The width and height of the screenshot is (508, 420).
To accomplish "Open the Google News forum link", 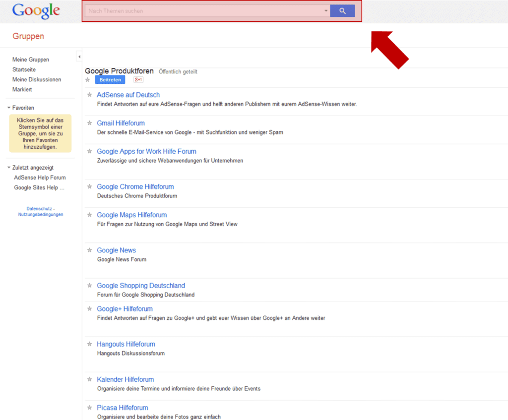I will coord(116,250).
